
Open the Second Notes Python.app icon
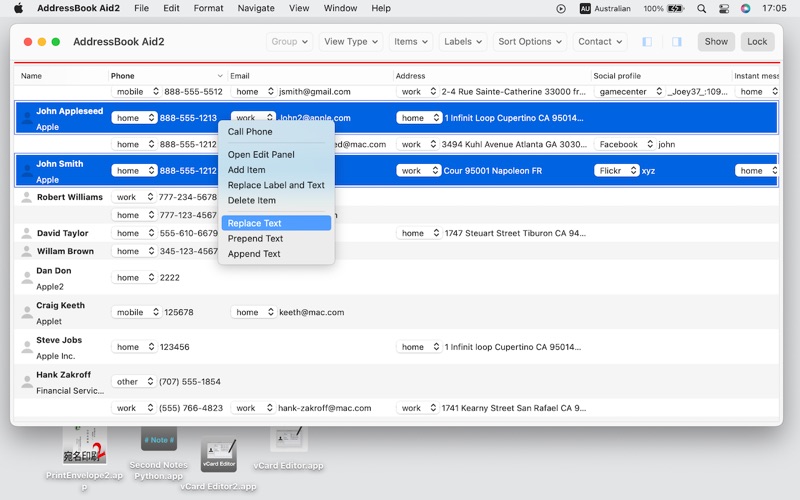click(x=158, y=440)
